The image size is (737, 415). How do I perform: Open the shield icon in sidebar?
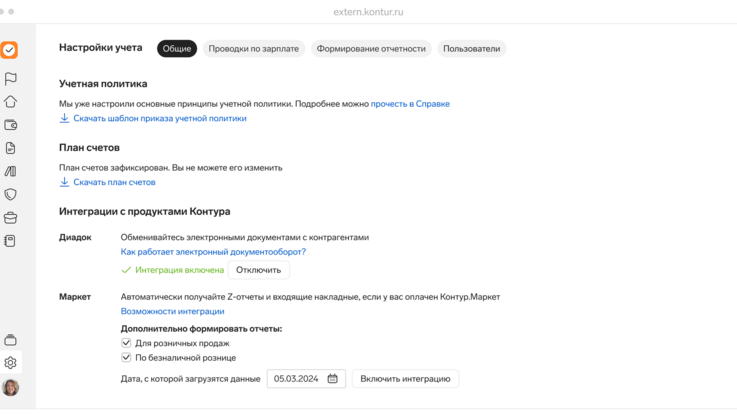pos(11,195)
